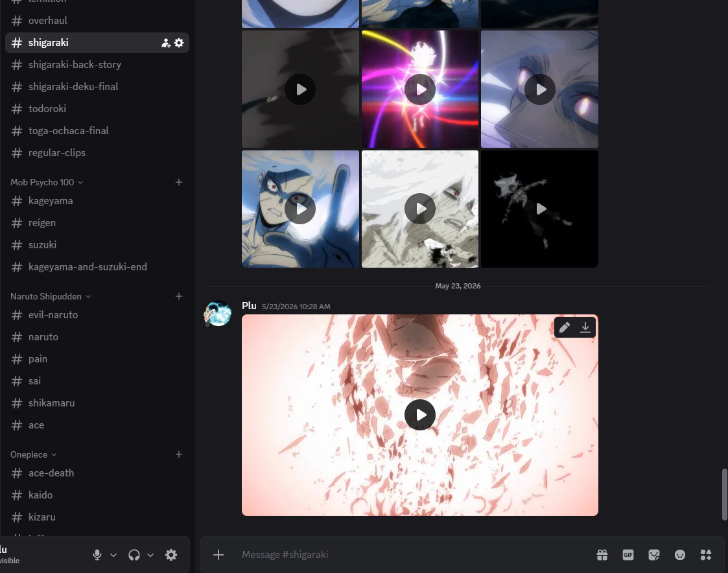Open headphone output options arrow

tap(150, 555)
